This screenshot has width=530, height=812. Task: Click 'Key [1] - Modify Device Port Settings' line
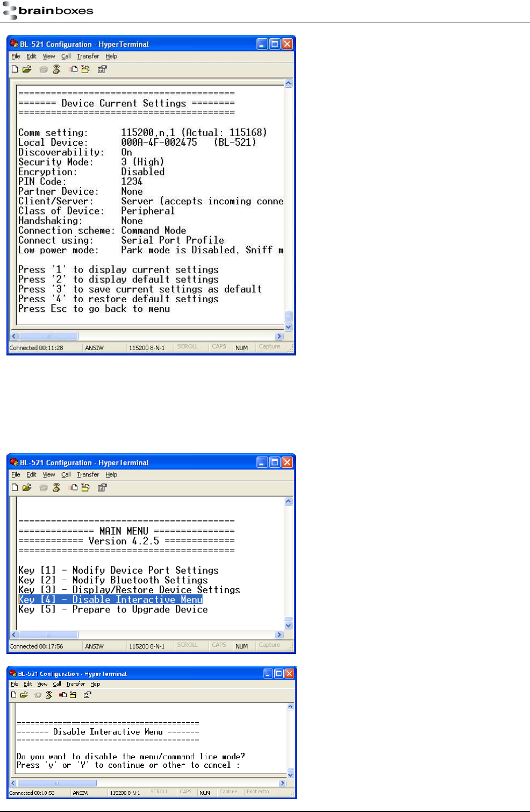click(118, 570)
